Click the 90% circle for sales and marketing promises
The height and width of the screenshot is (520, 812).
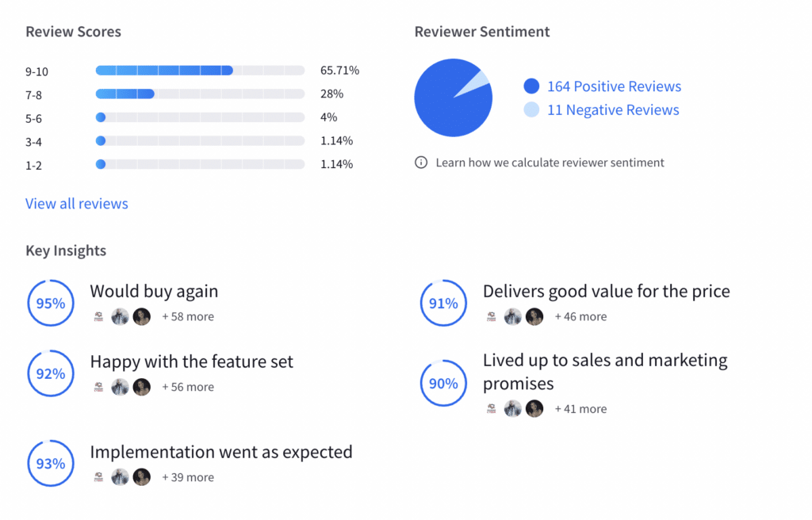click(443, 384)
